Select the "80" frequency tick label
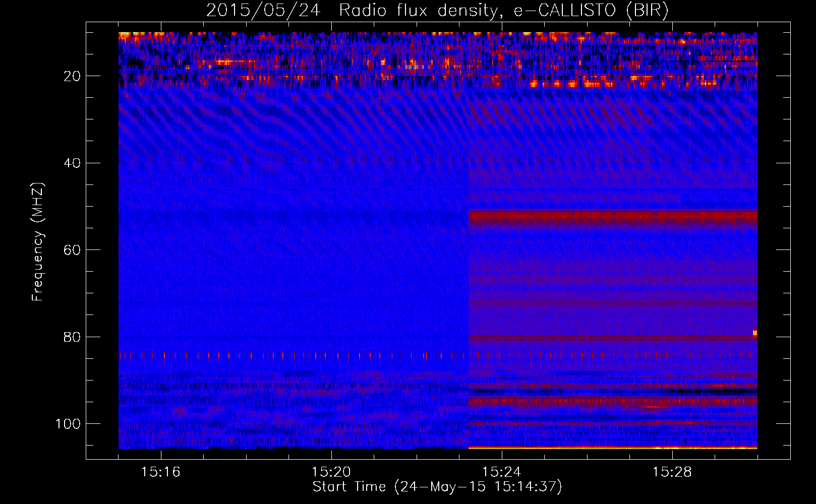Image resolution: width=816 pixels, height=504 pixels. click(72, 337)
